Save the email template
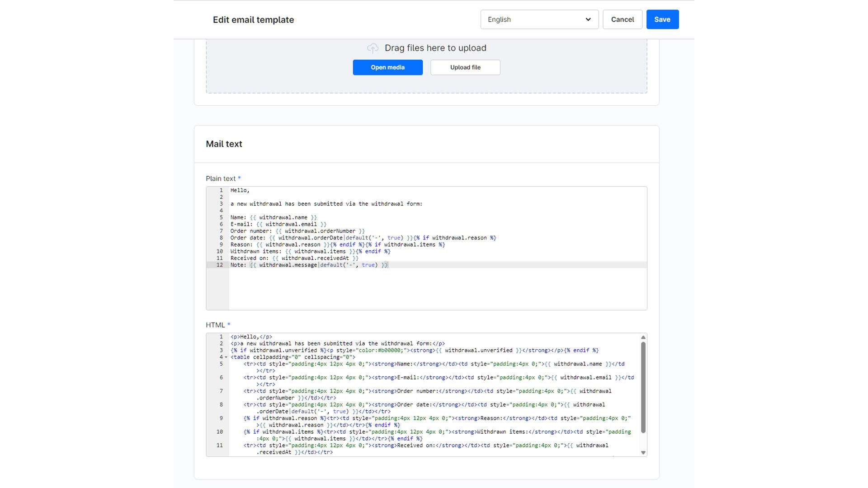Screen dimensions: 868x488 (662, 19)
